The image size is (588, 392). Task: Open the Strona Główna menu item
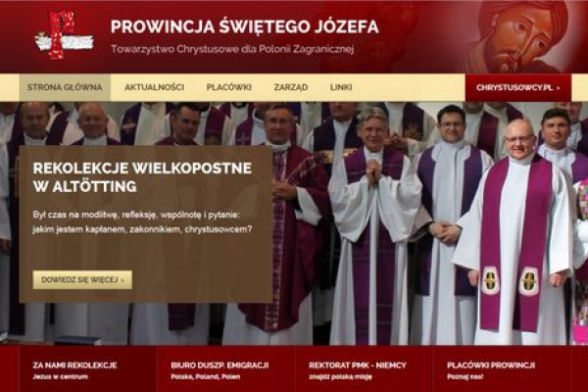[65, 87]
